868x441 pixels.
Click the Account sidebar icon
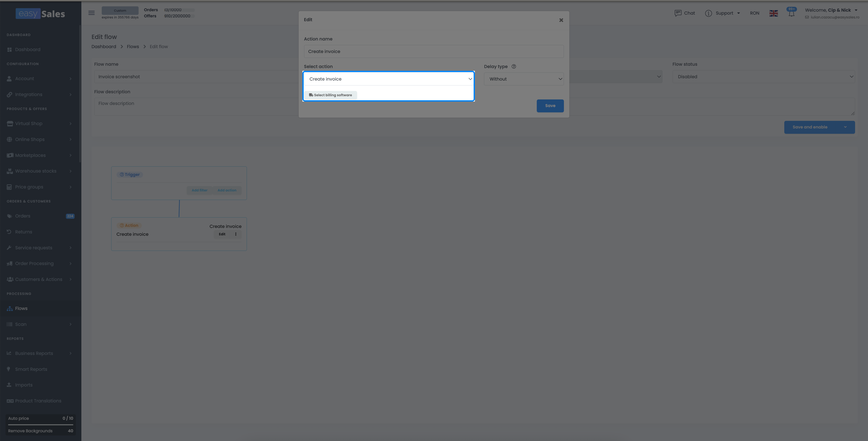(x=10, y=79)
